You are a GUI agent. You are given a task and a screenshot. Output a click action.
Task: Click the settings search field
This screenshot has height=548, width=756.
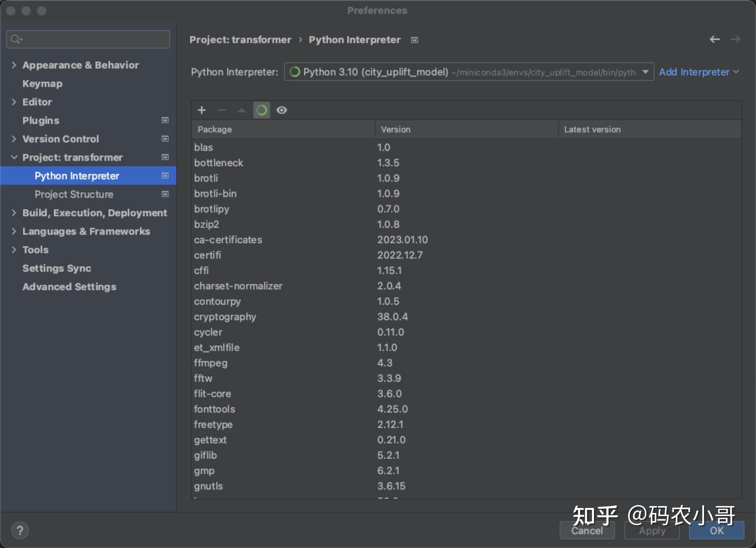coord(88,39)
